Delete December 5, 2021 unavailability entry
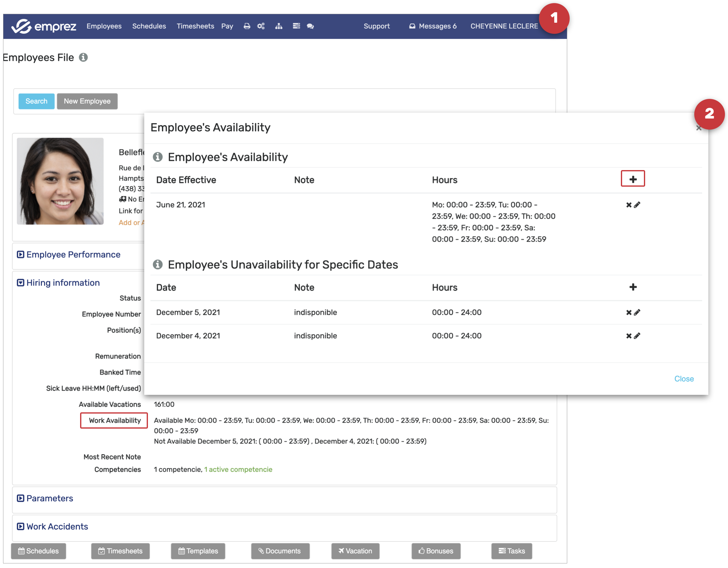The image size is (728, 568). pyautogui.click(x=628, y=313)
